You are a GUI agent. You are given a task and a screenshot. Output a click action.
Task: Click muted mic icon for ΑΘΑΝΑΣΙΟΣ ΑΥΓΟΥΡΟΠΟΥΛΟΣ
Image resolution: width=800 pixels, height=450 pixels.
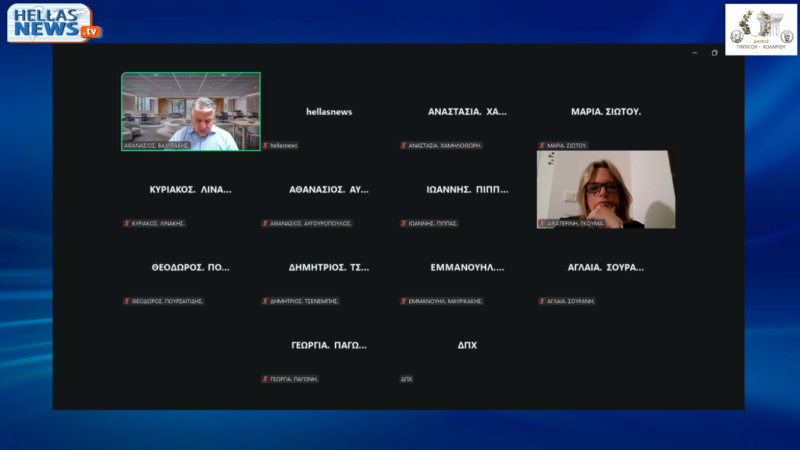pyautogui.click(x=265, y=223)
